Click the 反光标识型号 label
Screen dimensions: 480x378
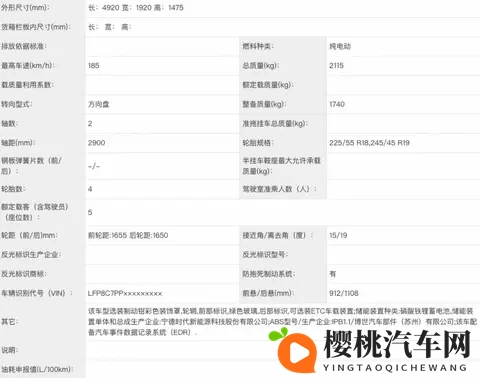(x=265, y=255)
